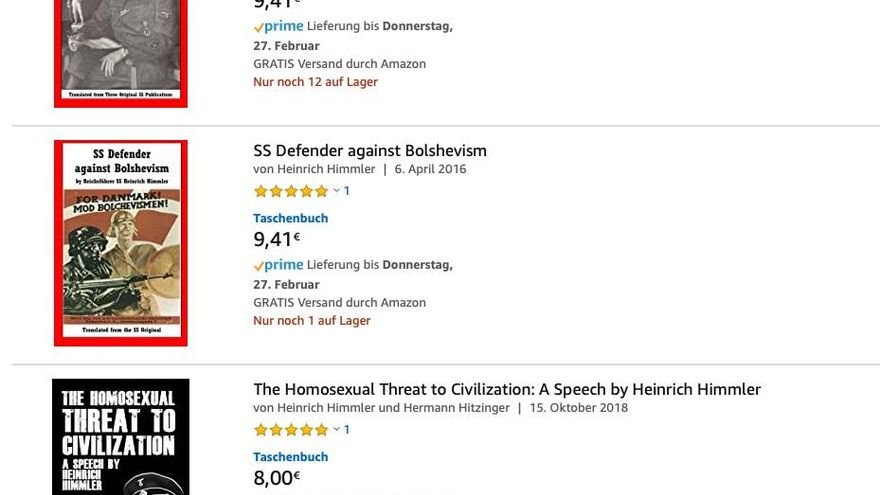Expand rating chevron beside third listing stars
Image resolution: width=880 pixels, height=495 pixels.
(337, 429)
